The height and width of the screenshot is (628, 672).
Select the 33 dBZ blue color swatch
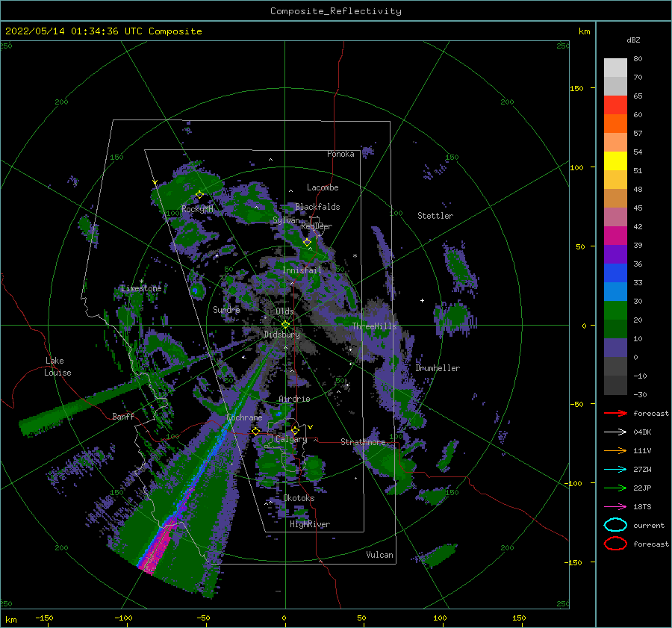point(615,273)
